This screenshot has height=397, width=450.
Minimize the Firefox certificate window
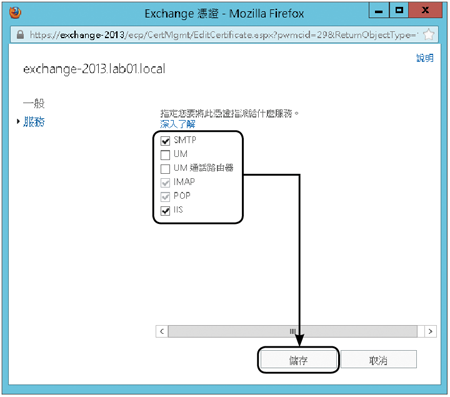[x=379, y=11]
